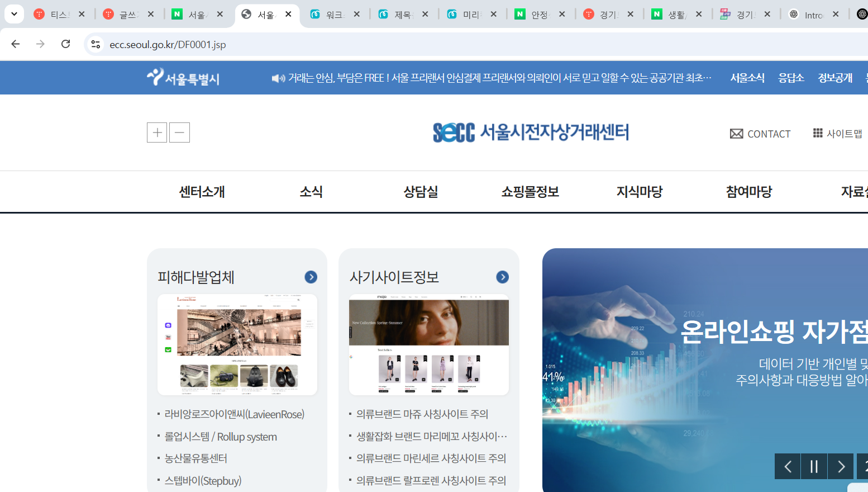This screenshot has width=868, height=492.
Task: Open 피해다발업체 via its circular arrow icon
Action: click(x=311, y=277)
